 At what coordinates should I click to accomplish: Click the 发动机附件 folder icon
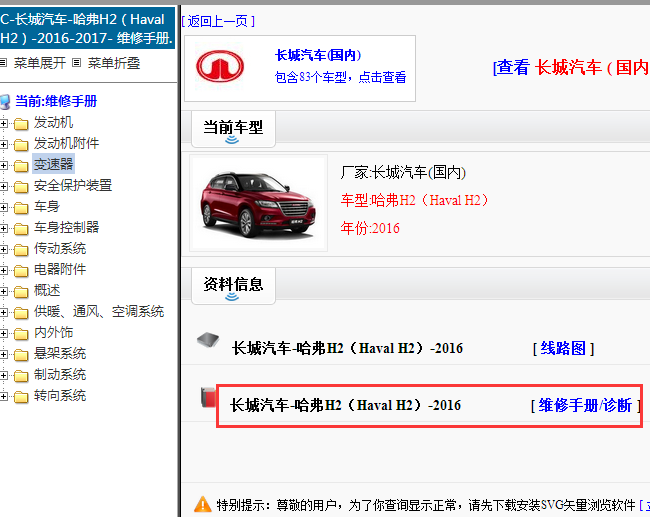(21, 145)
